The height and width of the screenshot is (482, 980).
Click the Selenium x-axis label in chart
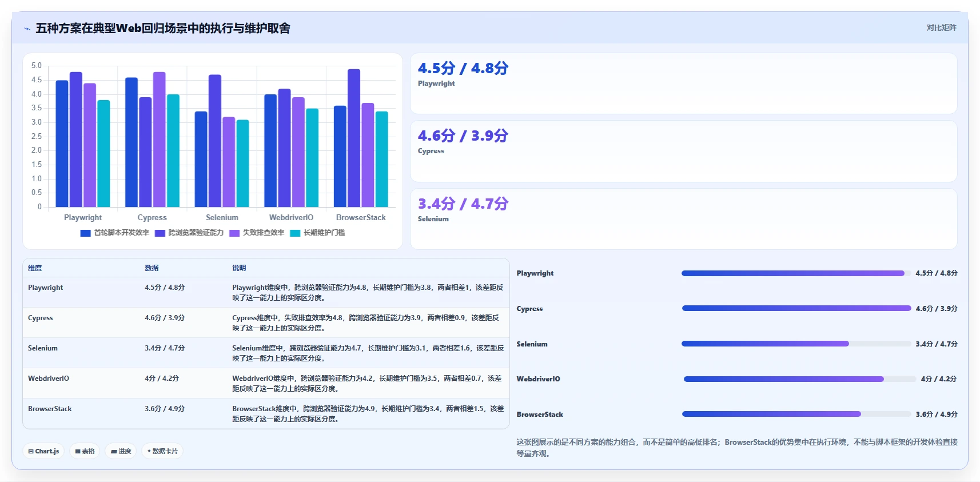click(x=222, y=218)
